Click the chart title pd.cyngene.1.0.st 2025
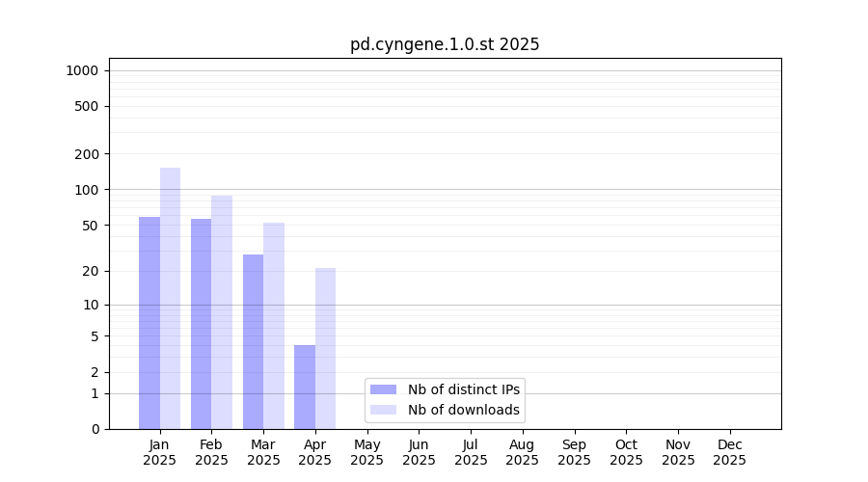 (445, 44)
